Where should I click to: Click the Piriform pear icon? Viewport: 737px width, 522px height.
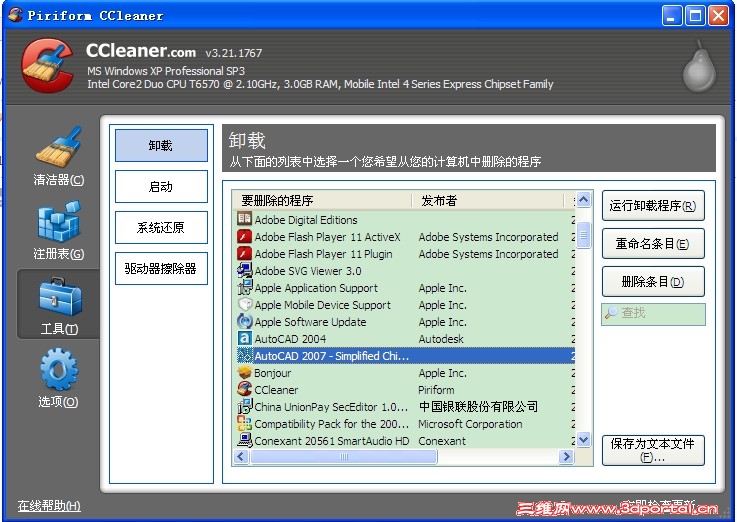(x=699, y=68)
